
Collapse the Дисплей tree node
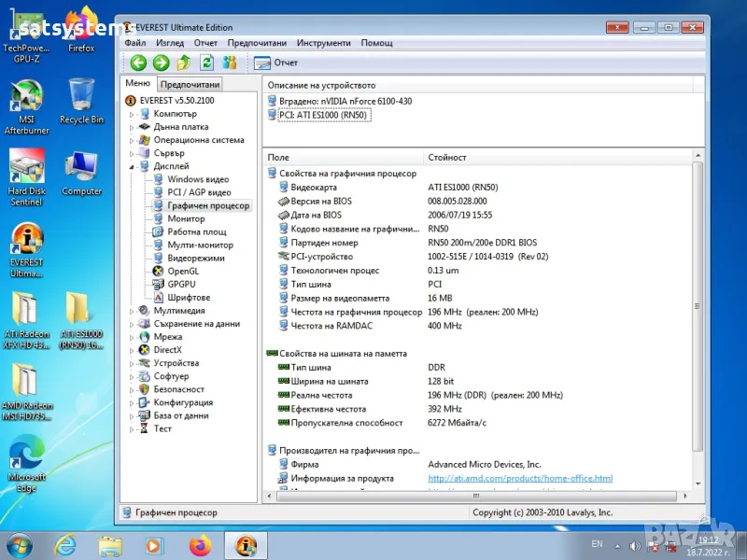tap(132, 166)
